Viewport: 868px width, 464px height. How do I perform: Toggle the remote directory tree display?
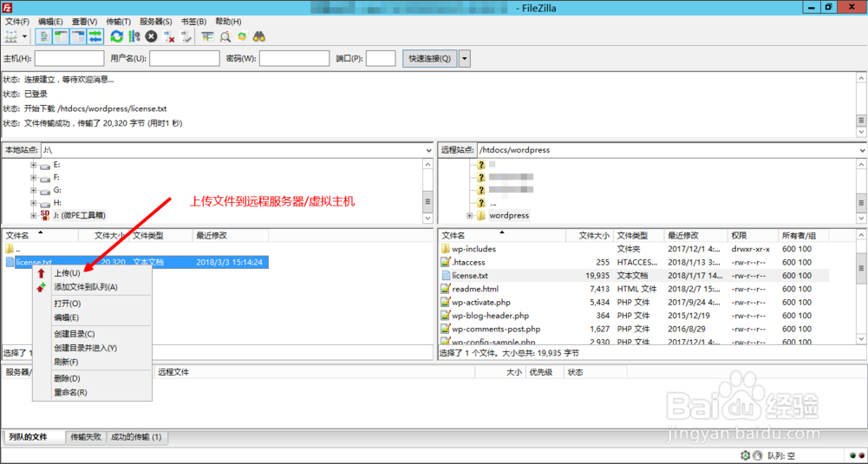(78, 36)
